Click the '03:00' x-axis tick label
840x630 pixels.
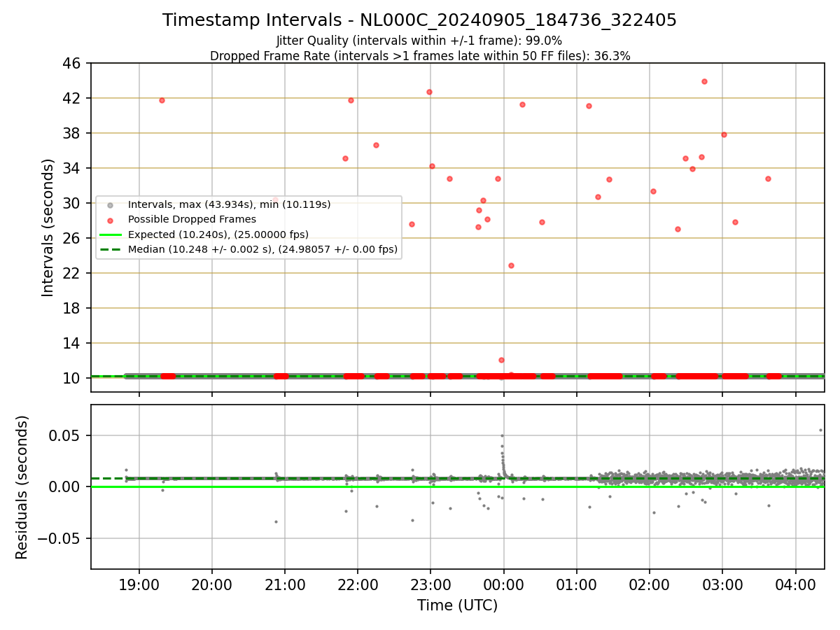(x=722, y=586)
